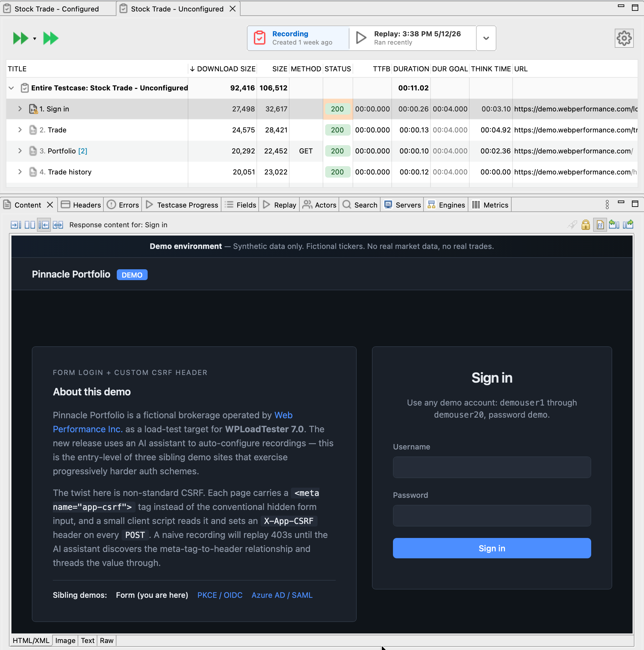
Task: Open the Errors tab
Action: [x=123, y=205]
